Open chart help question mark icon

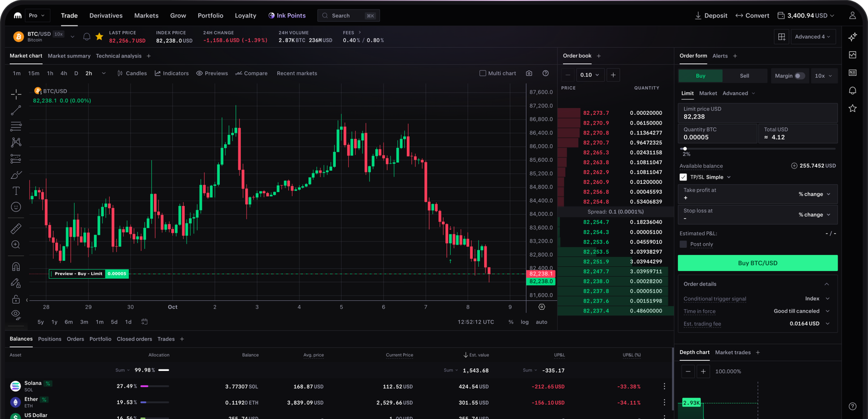(545, 74)
